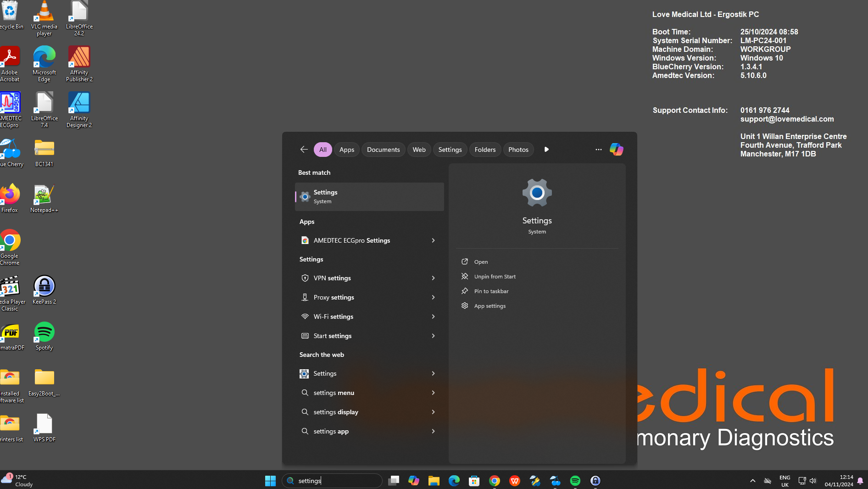Open the BC1341 zipped folder
The image size is (868, 489).
point(44,152)
